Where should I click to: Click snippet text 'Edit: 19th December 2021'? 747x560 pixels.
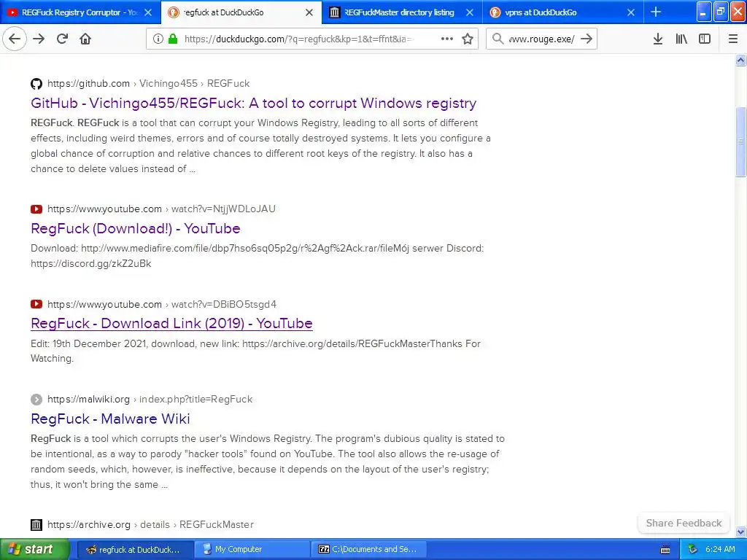point(88,343)
